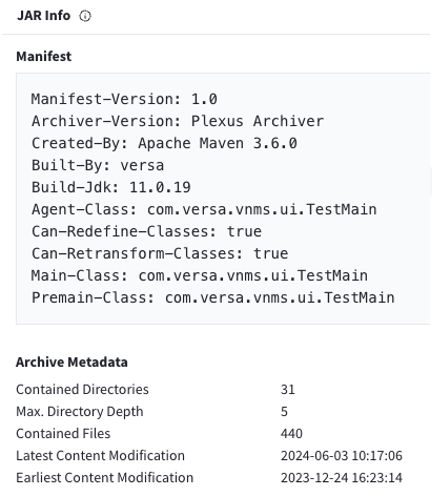
Task: Click the Manifest-Version: 1.0 line
Action: (x=124, y=99)
